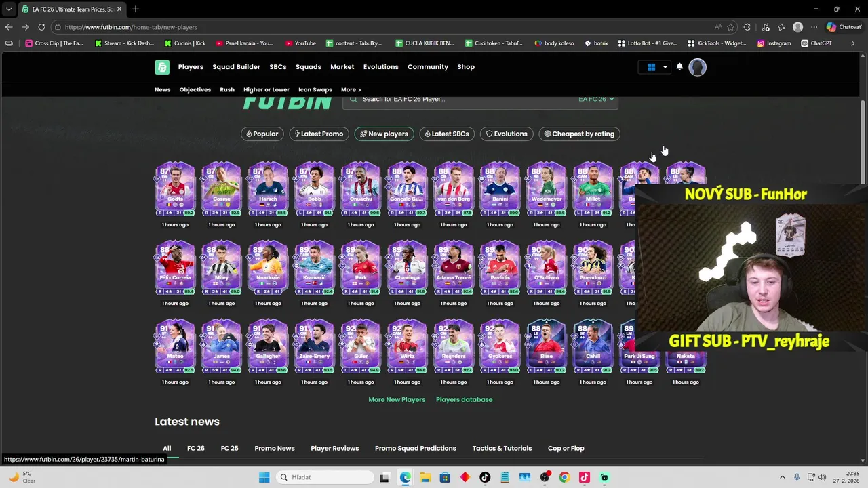Open the platform selector dropdown arrow
The width and height of the screenshot is (868, 488).
(x=665, y=67)
